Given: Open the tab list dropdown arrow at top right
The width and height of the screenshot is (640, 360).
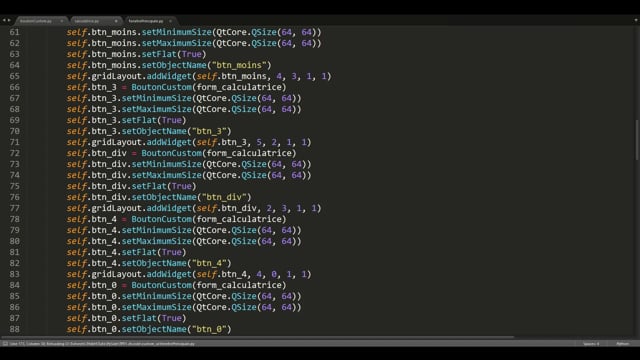Looking at the screenshot, I should [x=636, y=20].
